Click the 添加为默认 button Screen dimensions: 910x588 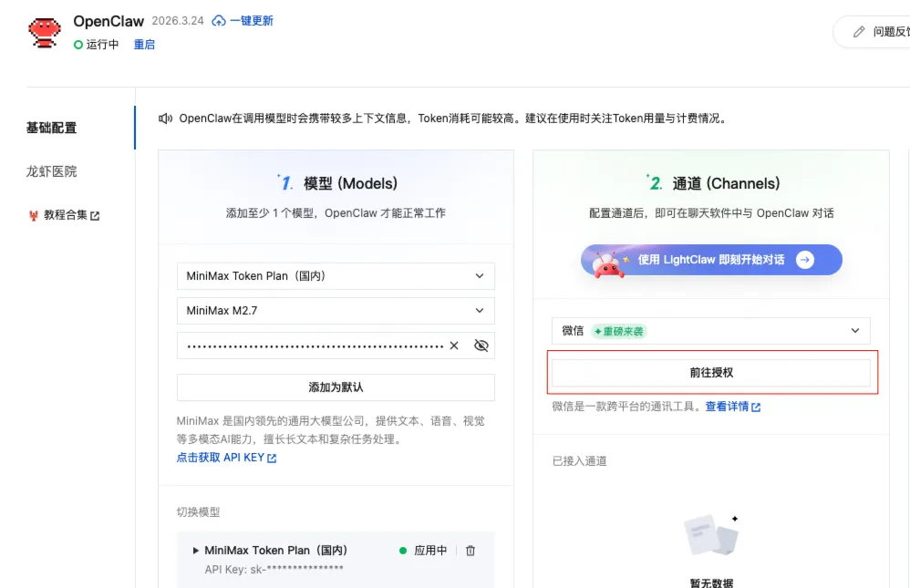tap(336, 387)
